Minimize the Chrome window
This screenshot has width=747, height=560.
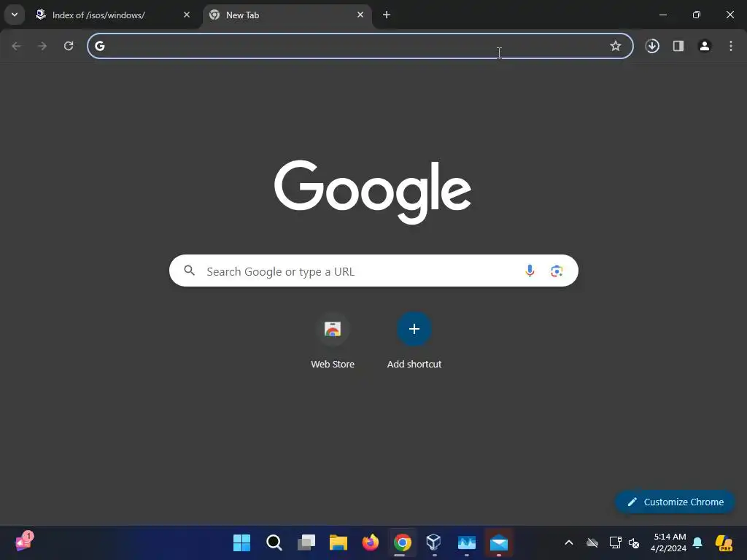pyautogui.click(x=662, y=15)
